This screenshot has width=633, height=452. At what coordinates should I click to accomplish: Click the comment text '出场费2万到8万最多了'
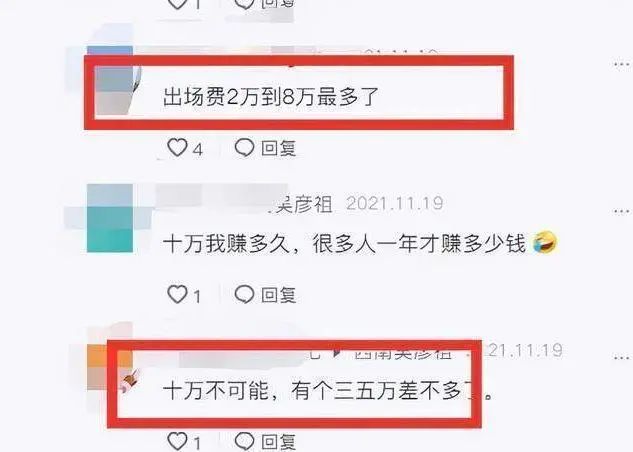tap(271, 97)
